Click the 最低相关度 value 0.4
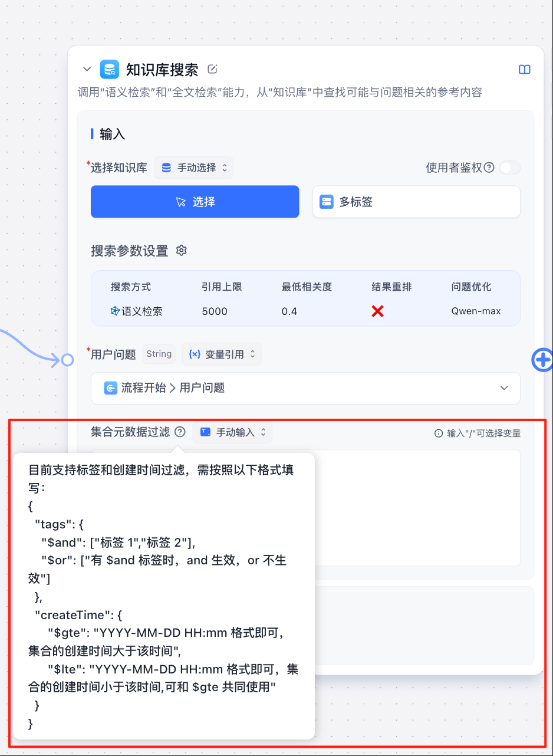 click(289, 311)
